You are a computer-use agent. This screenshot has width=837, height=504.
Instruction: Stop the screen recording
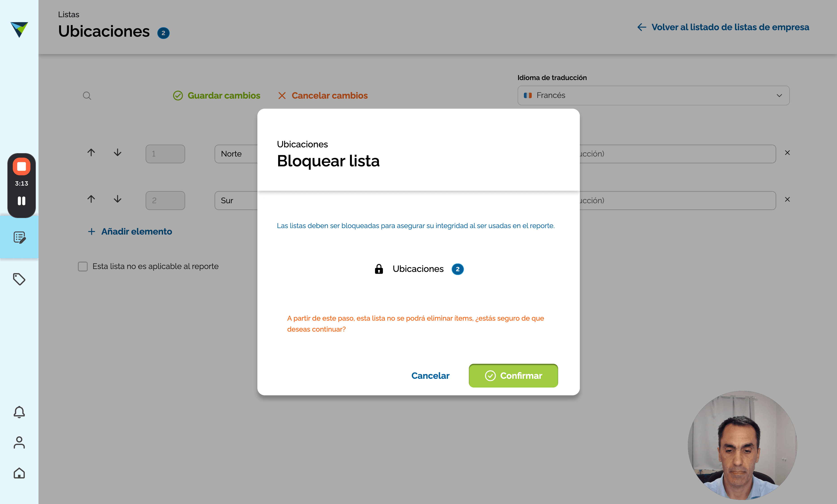[x=21, y=167]
